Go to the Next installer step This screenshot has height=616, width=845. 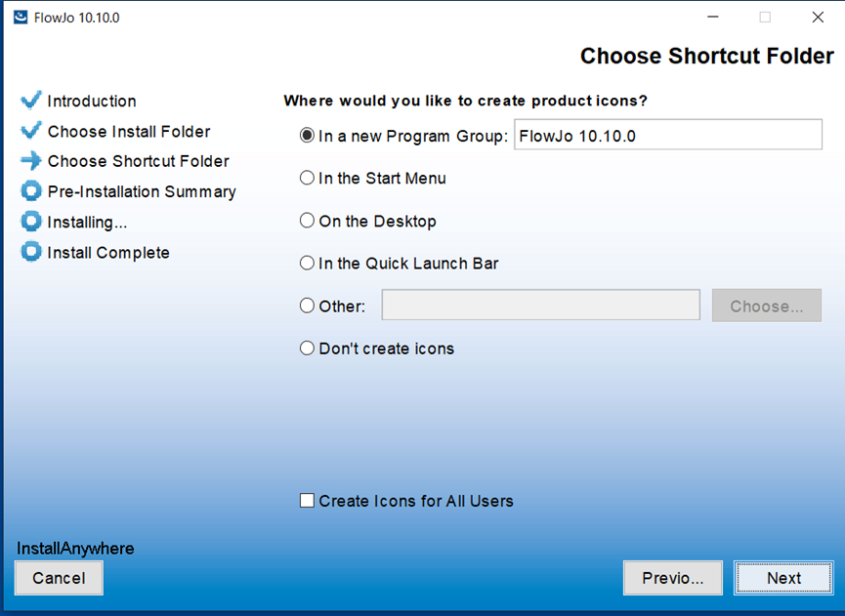783,578
